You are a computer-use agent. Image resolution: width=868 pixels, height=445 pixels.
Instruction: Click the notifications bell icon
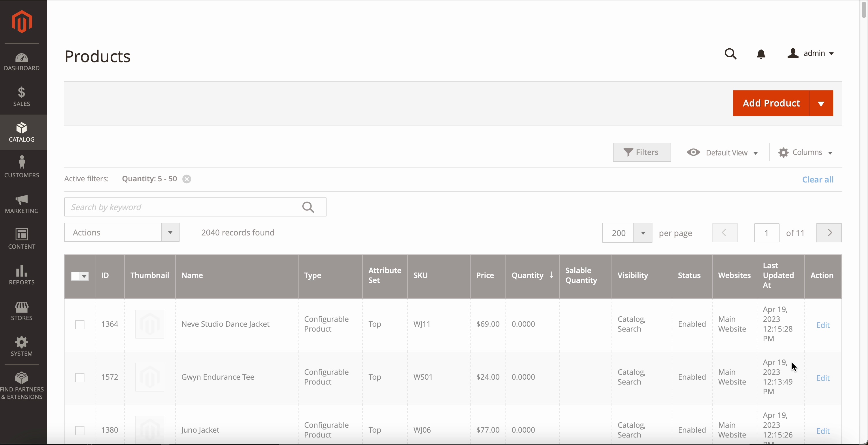click(761, 54)
